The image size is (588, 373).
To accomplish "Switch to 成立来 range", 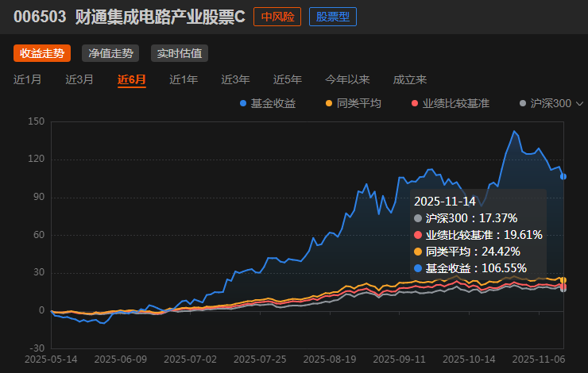I will [410, 79].
